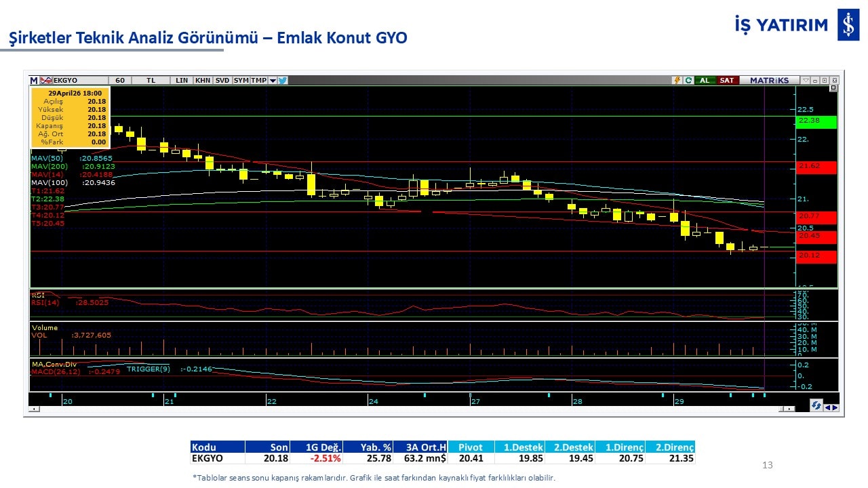The image size is (868, 488).
Task: Click the Matriks M logo icon
Action: pos(34,80)
